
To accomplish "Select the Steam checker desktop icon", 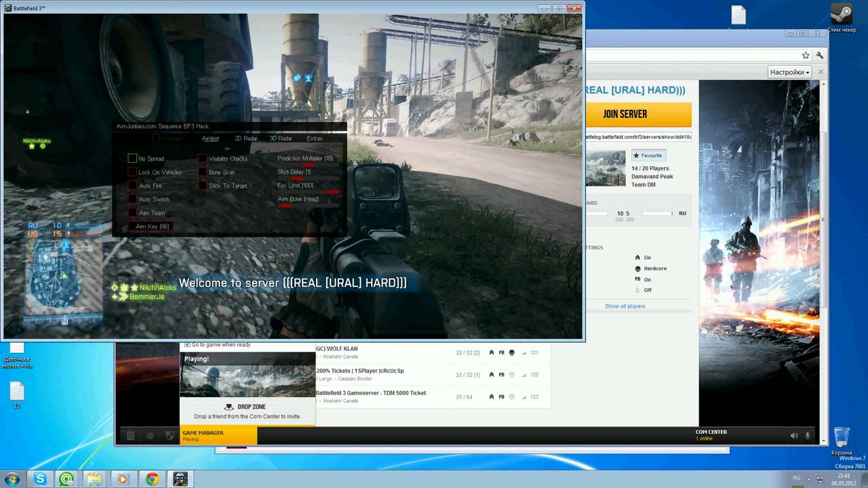I will (842, 17).
